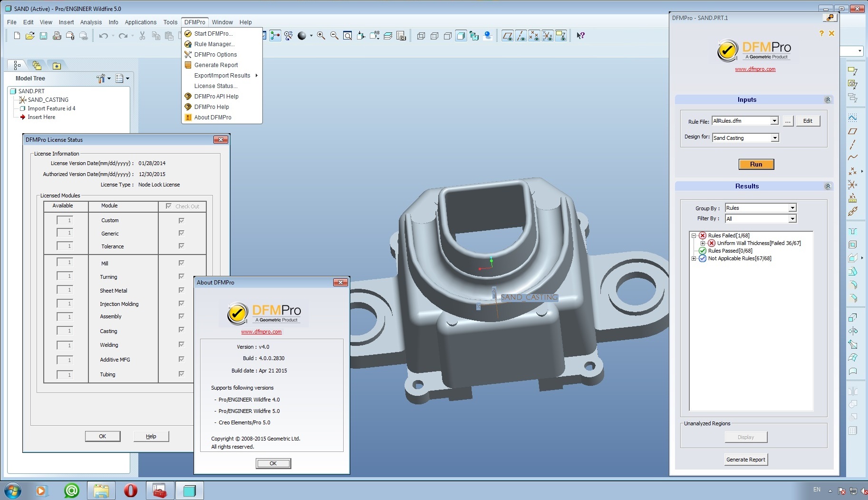
Task: Click the orange Run button
Action: click(756, 164)
